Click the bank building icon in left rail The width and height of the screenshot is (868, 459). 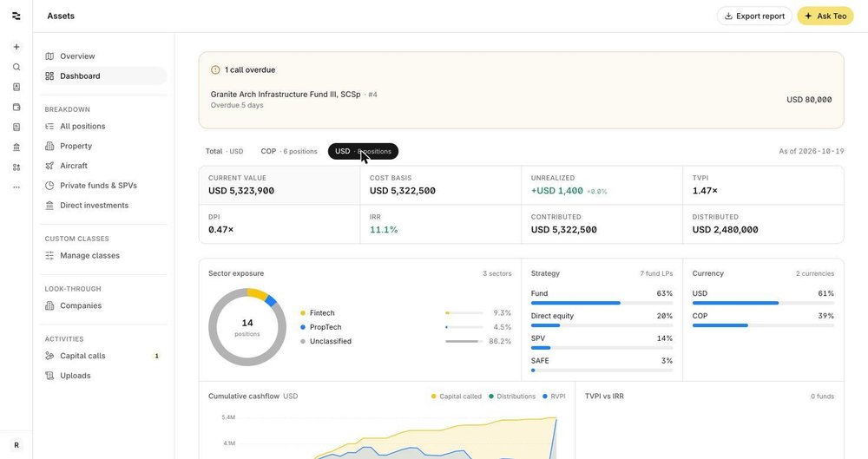coord(16,148)
